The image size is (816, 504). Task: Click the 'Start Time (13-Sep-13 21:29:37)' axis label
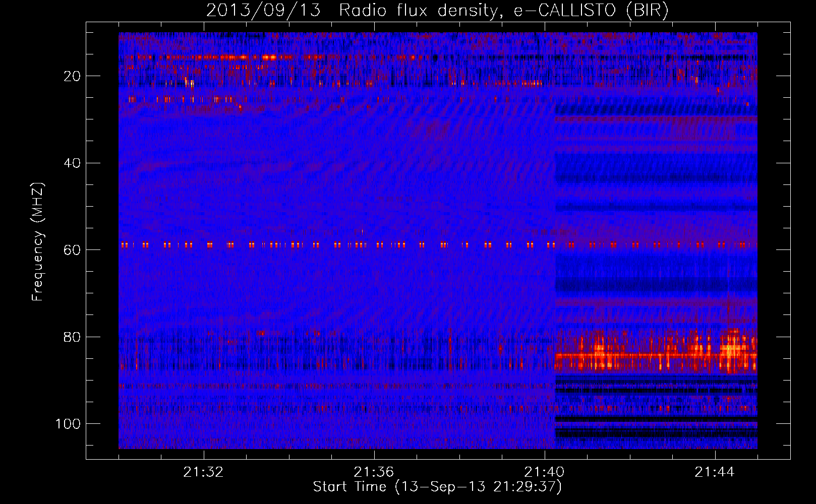(x=437, y=487)
